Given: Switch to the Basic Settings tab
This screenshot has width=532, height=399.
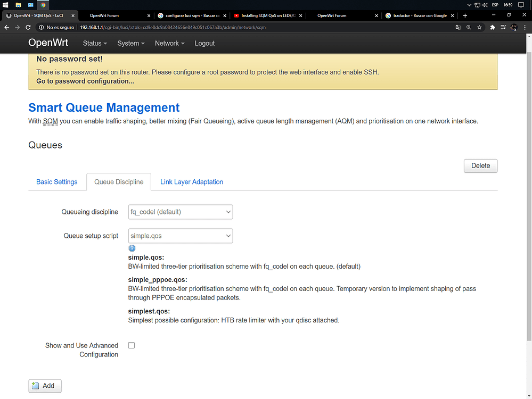Looking at the screenshot, I should (57, 182).
